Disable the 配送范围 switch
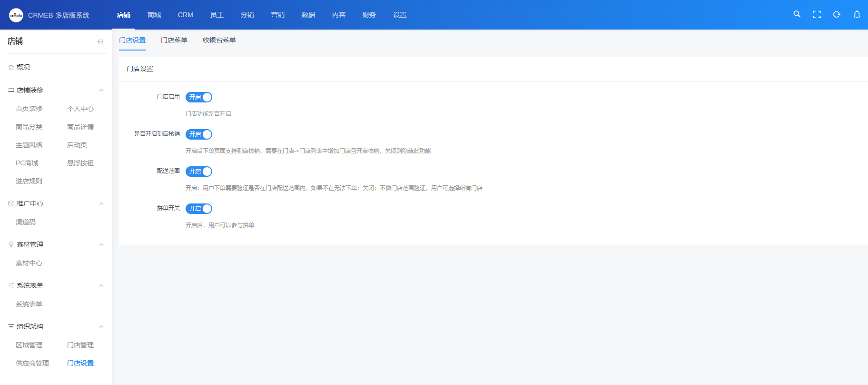868x385 pixels. (199, 172)
